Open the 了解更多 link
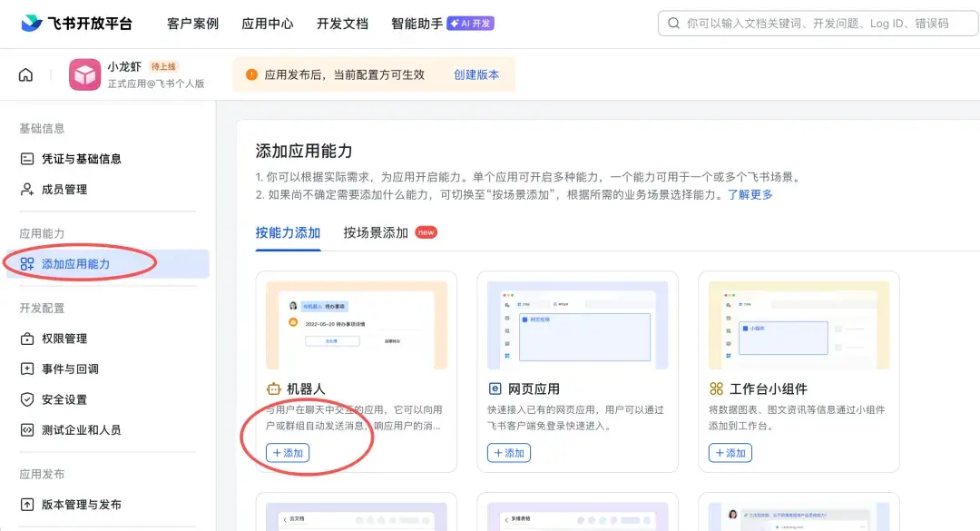 (750, 194)
